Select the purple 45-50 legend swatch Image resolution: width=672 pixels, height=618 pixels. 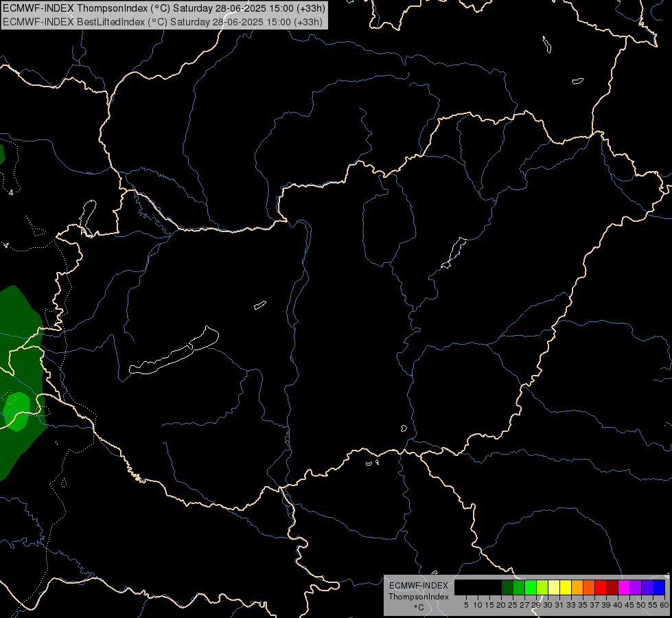coord(636,587)
